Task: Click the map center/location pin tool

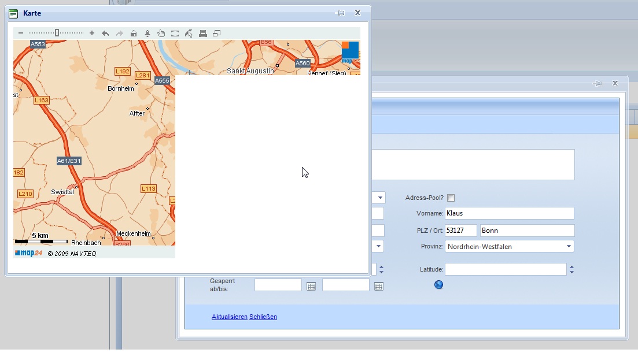Action: click(x=147, y=34)
